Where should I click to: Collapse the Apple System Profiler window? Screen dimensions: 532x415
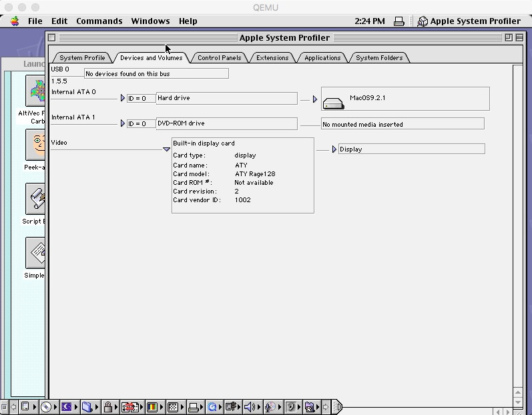click(x=519, y=37)
